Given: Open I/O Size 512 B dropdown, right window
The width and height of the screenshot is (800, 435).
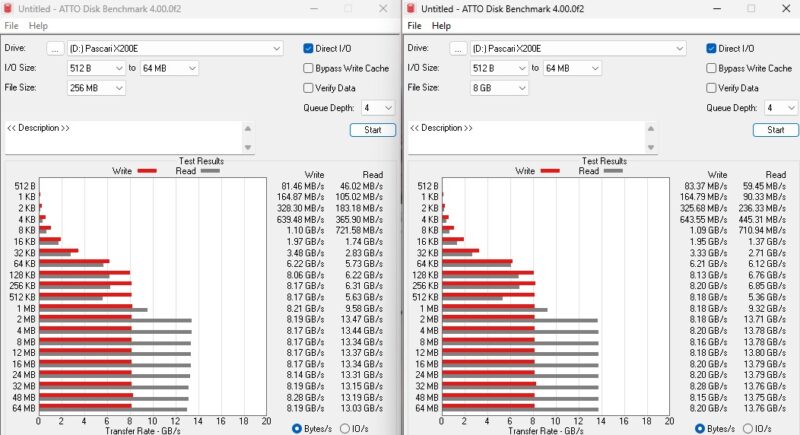Looking at the screenshot, I should point(499,68).
